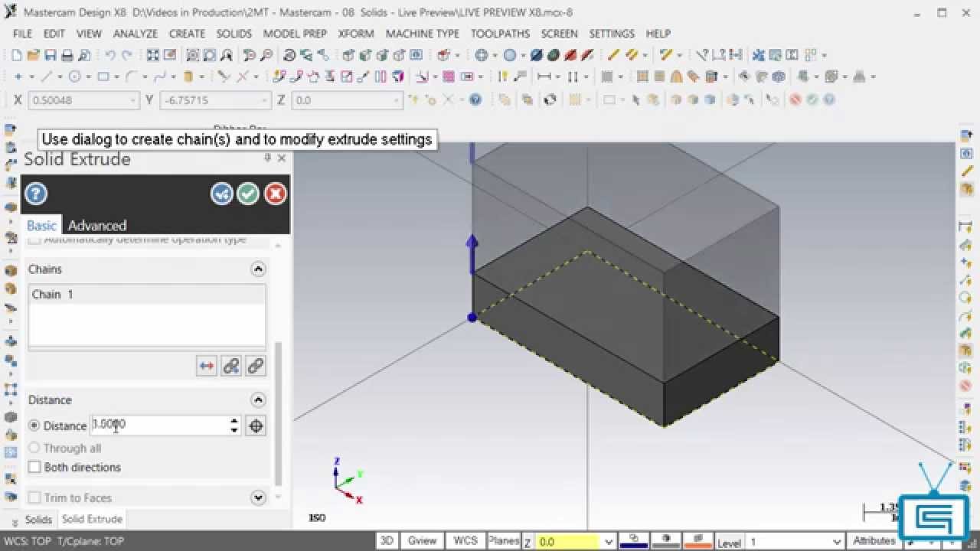Switch to the Basic tab
This screenshot has height=551, width=980.
click(41, 225)
